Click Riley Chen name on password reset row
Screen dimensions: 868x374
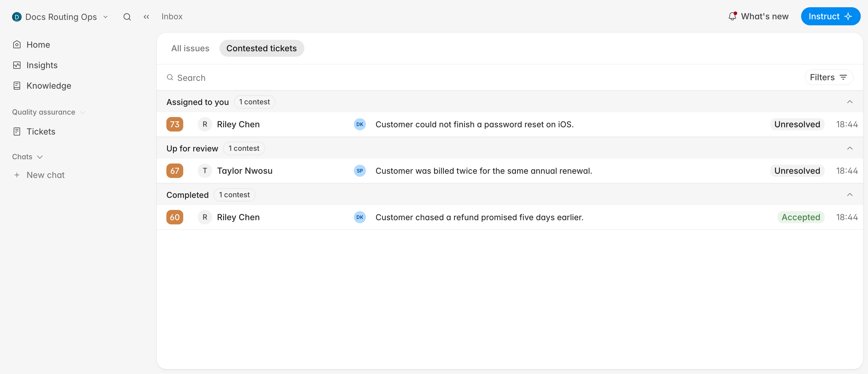point(238,125)
